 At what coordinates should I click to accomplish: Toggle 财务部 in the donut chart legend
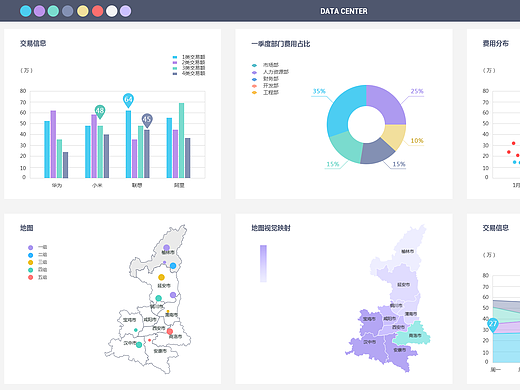pos(265,79)
